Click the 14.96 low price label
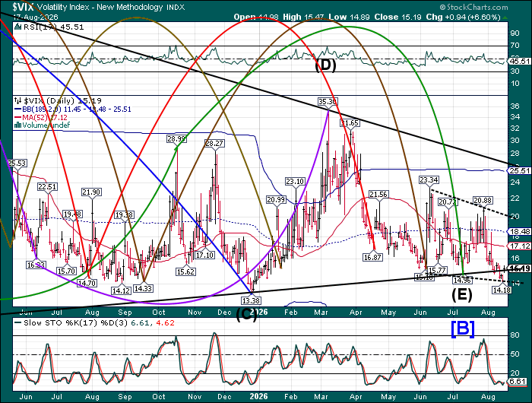The image size is (532, 403). [x=462, y=280]
